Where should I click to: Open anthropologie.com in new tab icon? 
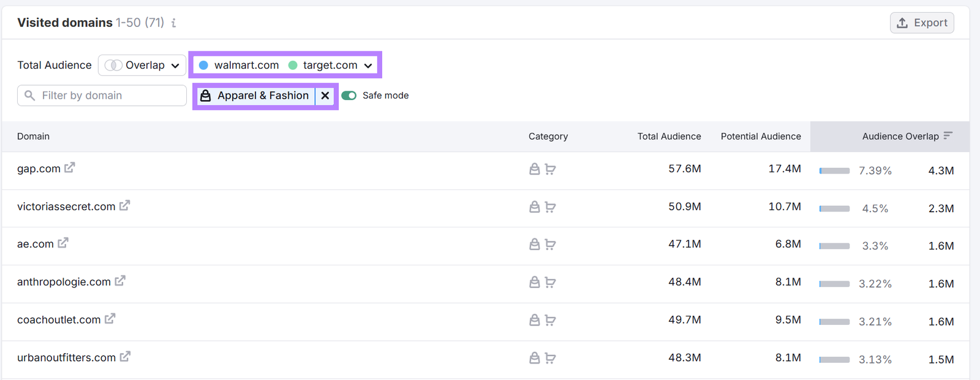120,281
